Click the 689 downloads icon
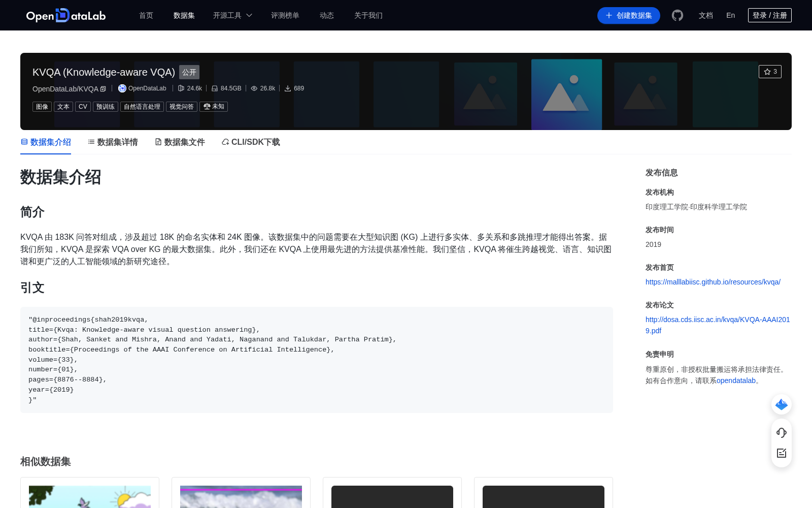The height and width of the screenshot is (508, 812). click(x=288, y=88)
